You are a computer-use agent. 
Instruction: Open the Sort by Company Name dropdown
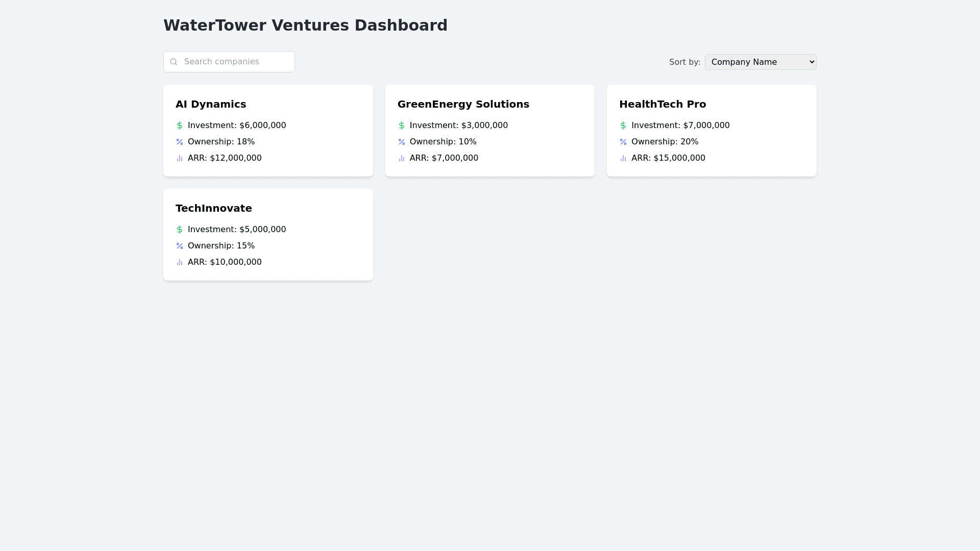pos(761,62)
